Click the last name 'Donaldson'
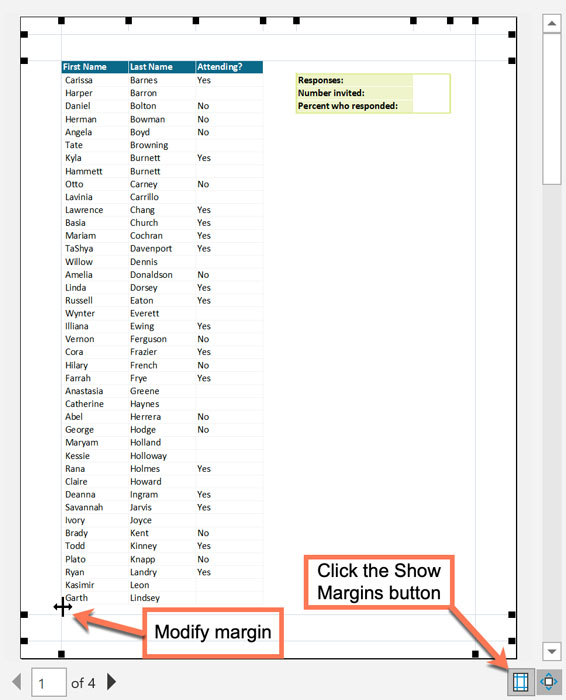Image resolution: width=566 pixels, height=700 pixels. coord(151,275)
